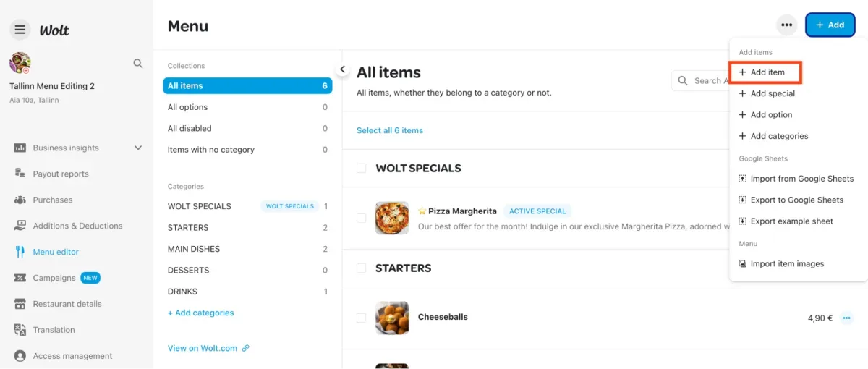This screenshot has width=868, height=369.
Task: Click the sidebar search magnifier icon
Action: [x=138, y=64]
